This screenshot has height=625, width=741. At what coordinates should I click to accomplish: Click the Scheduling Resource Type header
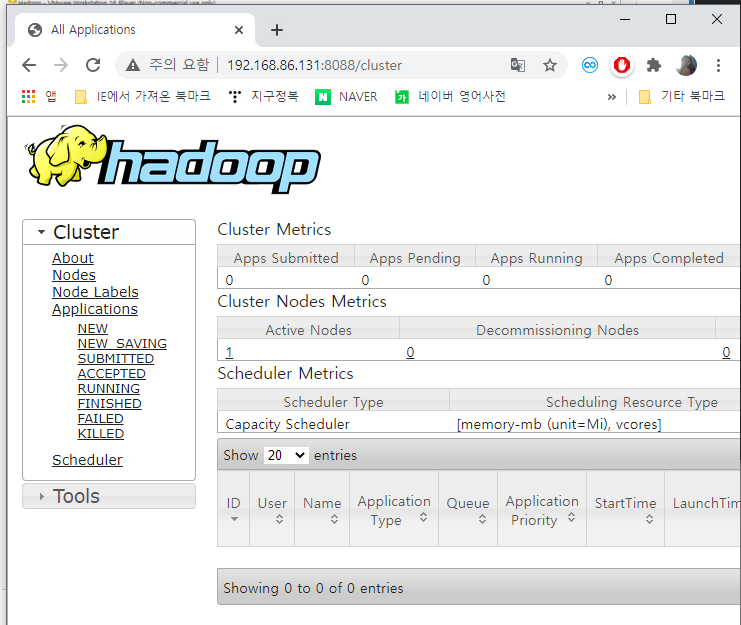click(632, 402)
